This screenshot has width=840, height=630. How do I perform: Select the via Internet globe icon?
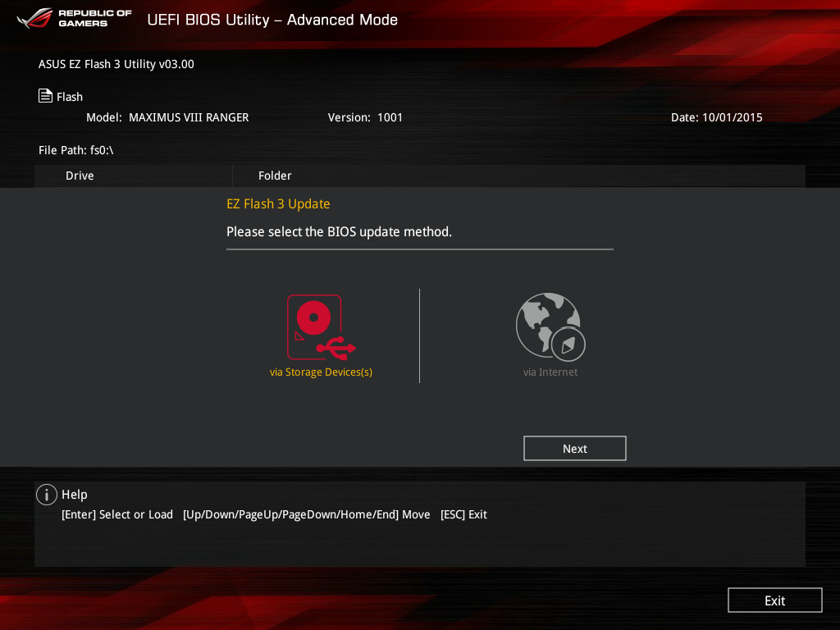[x=550, y=326]
